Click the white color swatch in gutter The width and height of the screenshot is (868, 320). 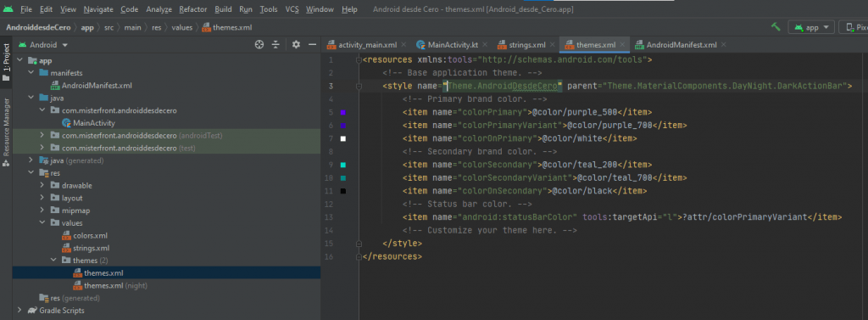343,138
